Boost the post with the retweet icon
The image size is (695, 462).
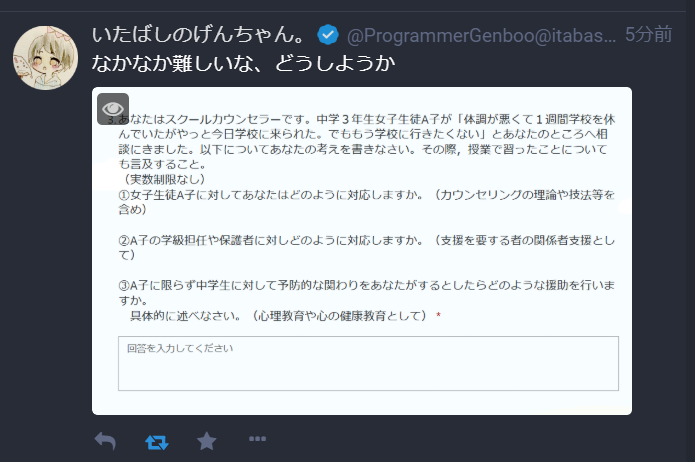pos(157,442)
